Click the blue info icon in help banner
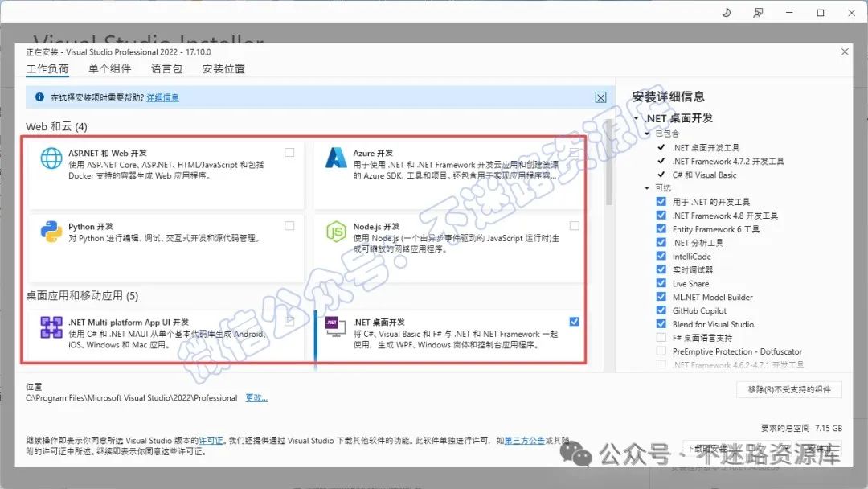 click(x=40, y=97)
